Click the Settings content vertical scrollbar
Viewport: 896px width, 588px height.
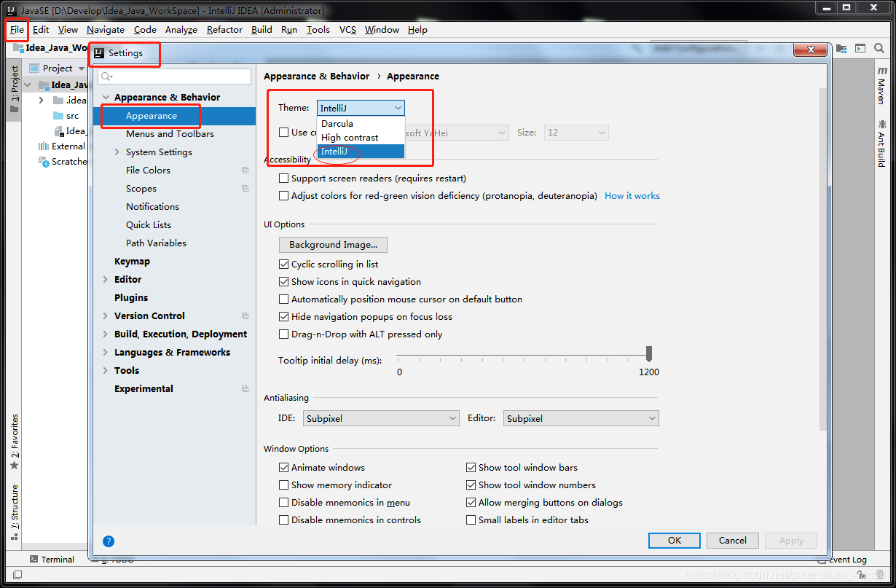coord(823,259)
